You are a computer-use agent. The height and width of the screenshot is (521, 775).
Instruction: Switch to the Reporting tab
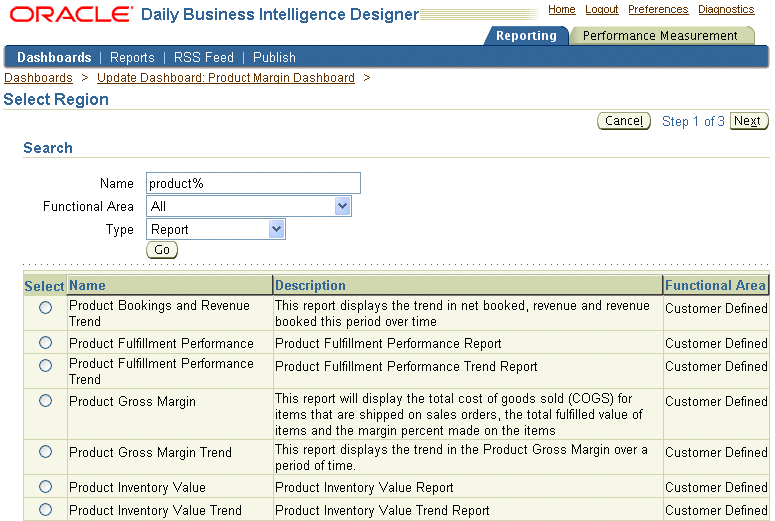click(x=526, y=36)
